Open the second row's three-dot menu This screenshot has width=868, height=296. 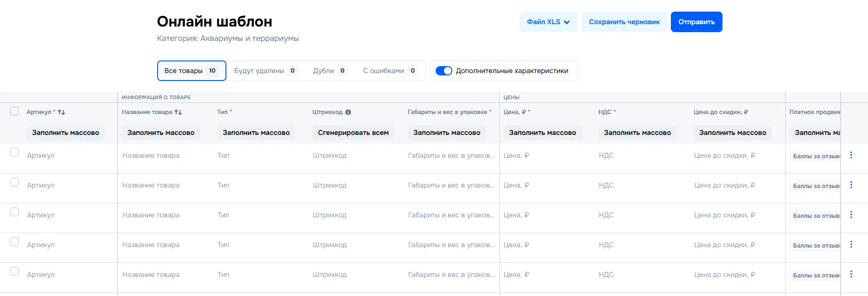click(x=851, y=185)
